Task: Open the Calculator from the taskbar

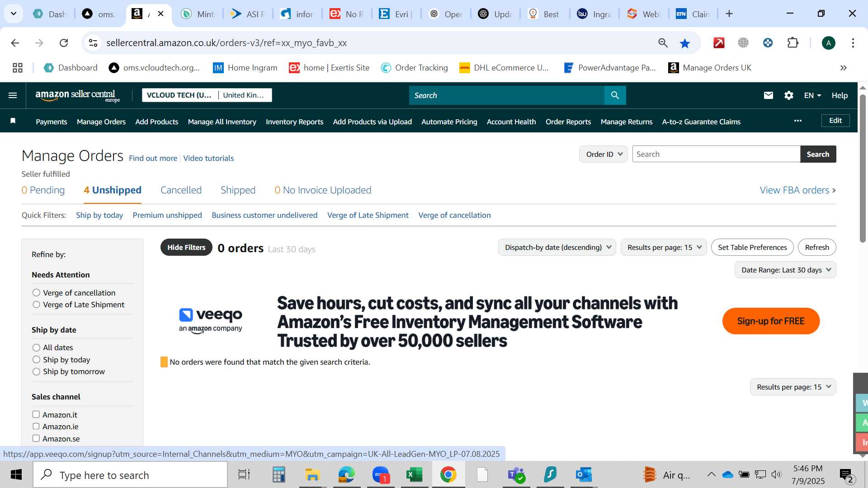Action: coord(278,475)
